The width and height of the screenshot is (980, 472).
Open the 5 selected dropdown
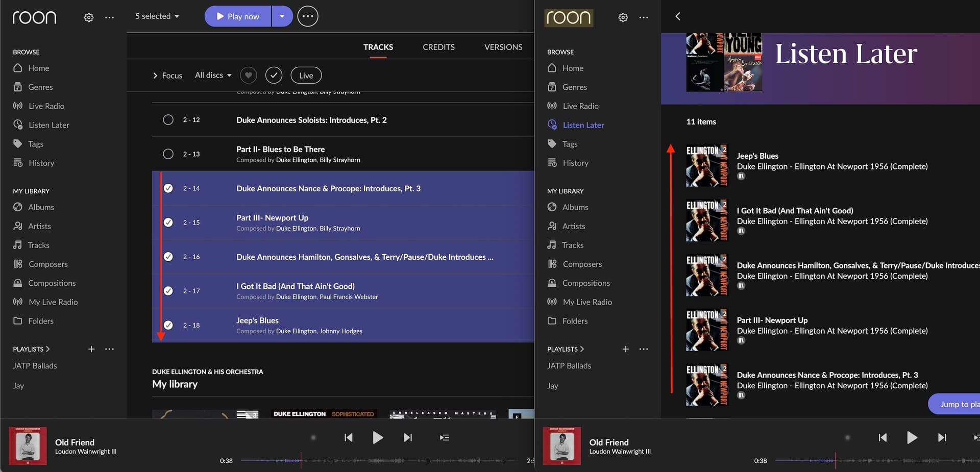tap(157, 16)
